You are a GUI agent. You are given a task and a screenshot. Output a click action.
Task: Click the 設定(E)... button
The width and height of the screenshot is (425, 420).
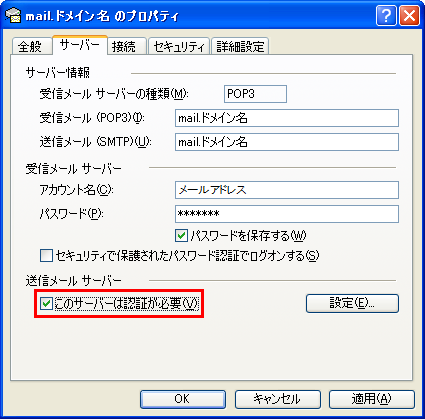352,303
